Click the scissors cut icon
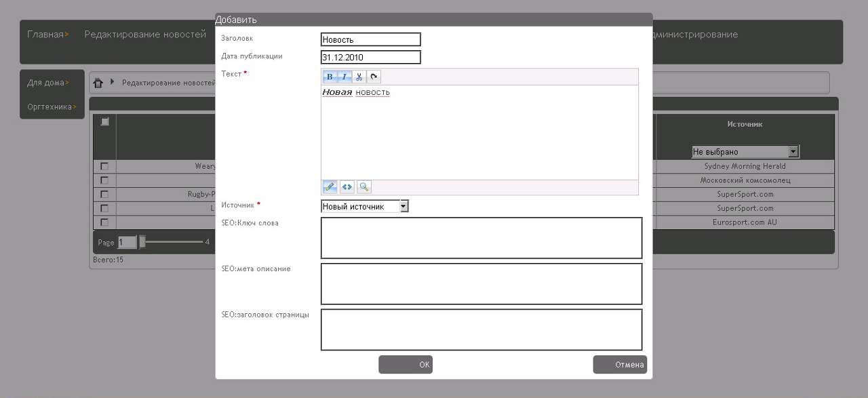 [359, 77]
